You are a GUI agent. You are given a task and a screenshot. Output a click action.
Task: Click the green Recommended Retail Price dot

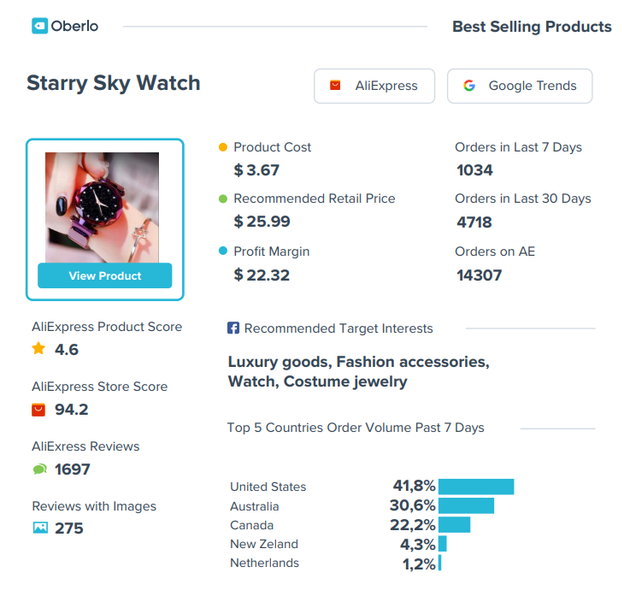coord(223,199)
